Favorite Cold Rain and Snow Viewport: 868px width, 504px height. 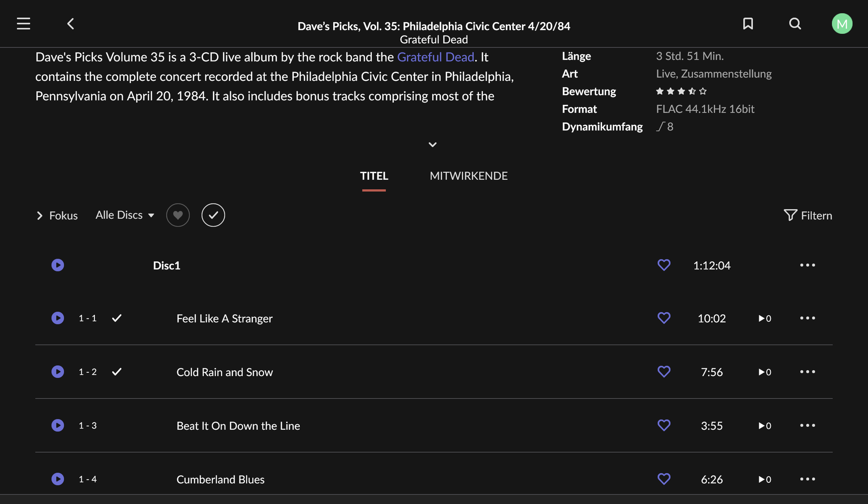click(x=664, y=372)
